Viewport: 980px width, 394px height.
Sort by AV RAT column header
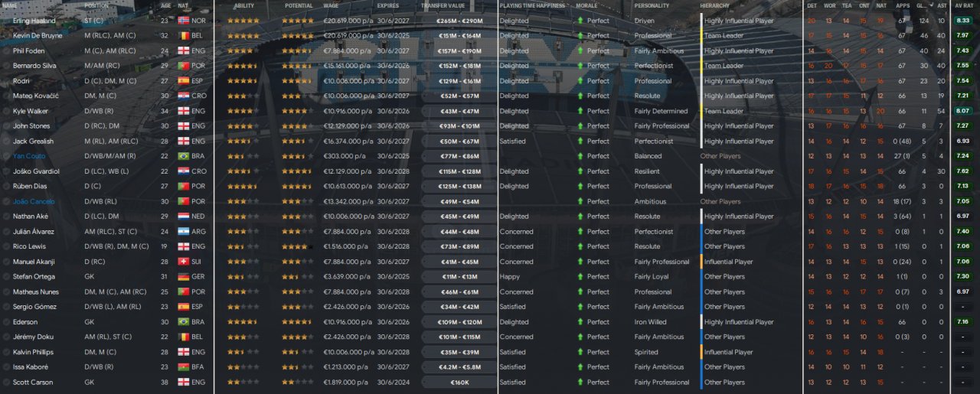pyautogui.click(x=963, y=5)
